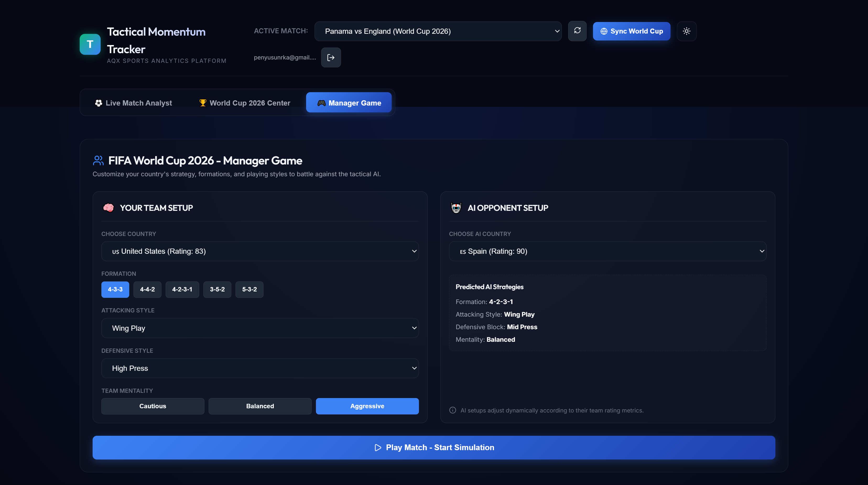
Task: Click the Predicted AI Strategies heading
Action: point(489,286)
